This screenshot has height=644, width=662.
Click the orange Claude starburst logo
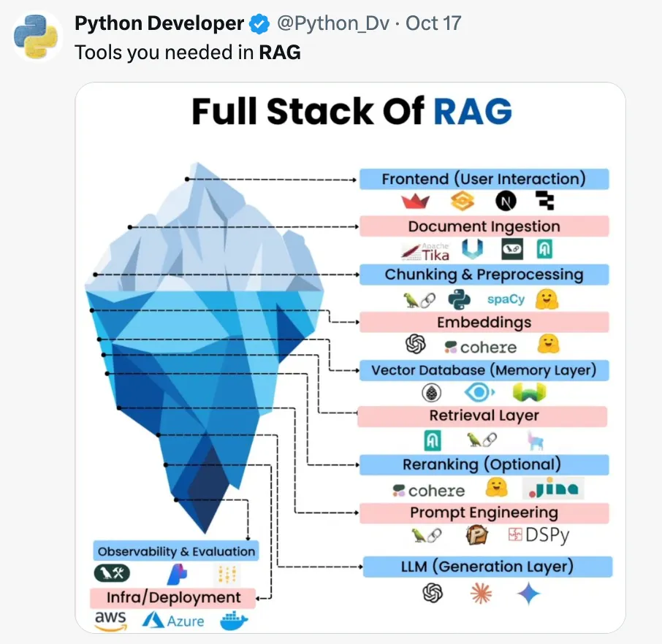tap(482, 594)
